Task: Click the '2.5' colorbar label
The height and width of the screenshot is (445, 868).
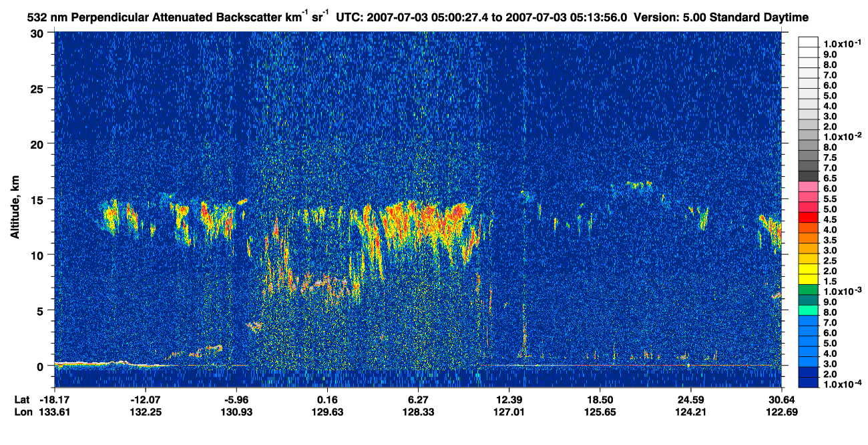Action: click(830, 261)
